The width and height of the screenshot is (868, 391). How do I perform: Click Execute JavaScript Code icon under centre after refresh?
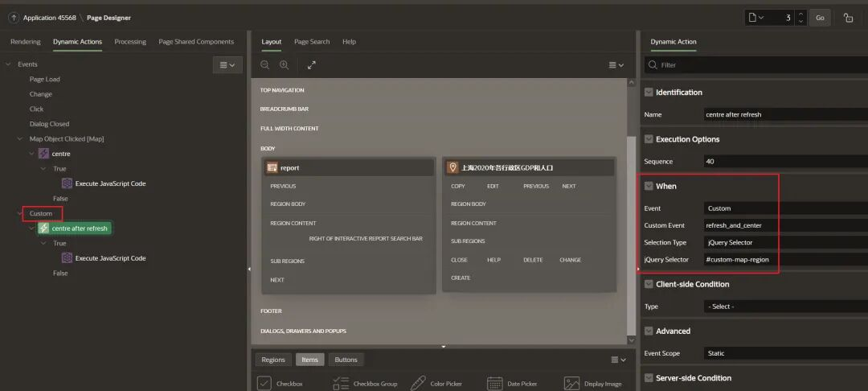click(67, 258)
